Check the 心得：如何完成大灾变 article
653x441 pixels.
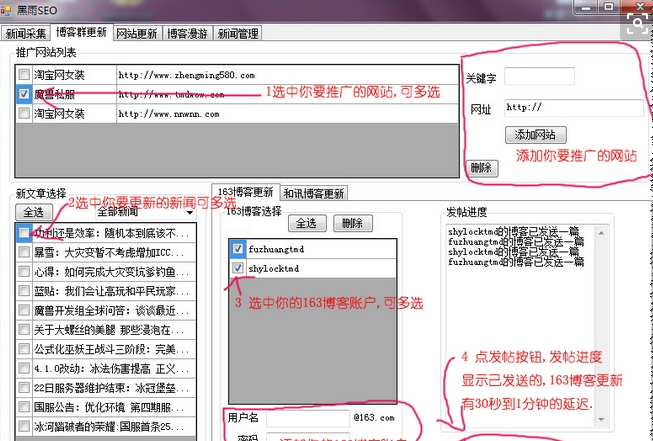pyautogui.click(x=24, y=272)
